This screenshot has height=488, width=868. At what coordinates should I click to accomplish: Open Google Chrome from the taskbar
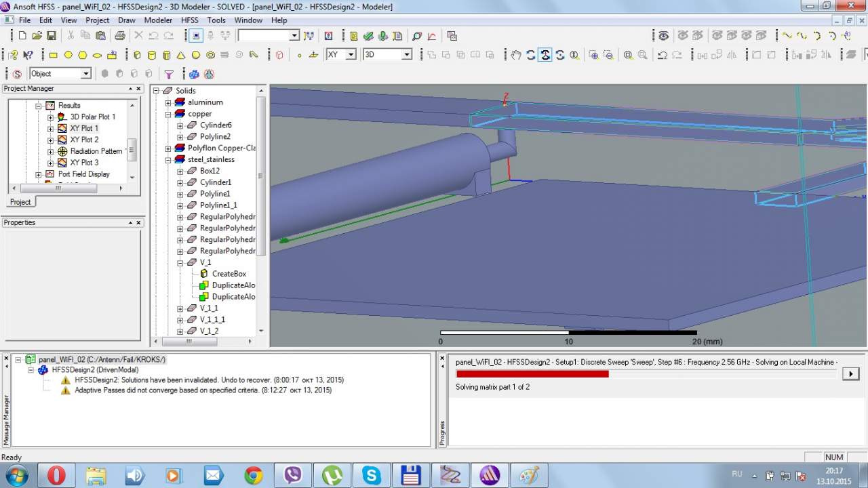click(x=254, y=476)
